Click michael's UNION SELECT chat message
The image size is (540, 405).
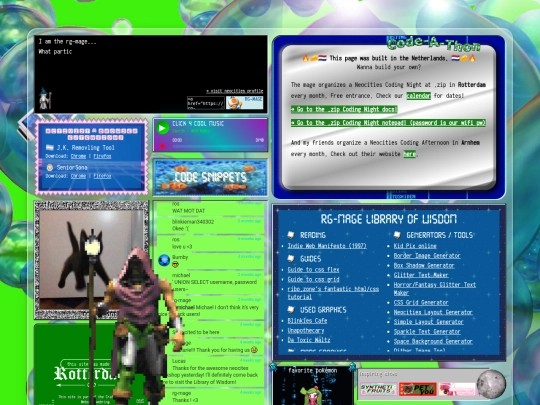coord(215,285)
